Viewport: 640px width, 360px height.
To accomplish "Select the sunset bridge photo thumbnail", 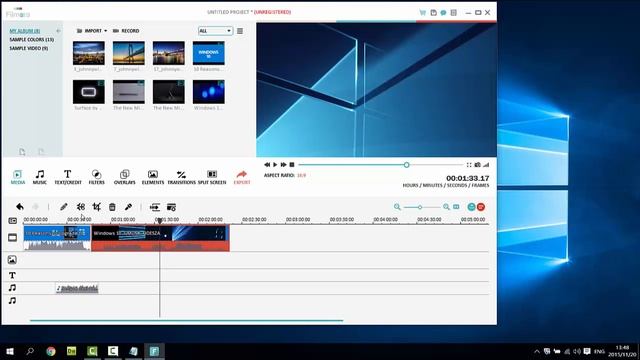I will [x=129, y=53].
